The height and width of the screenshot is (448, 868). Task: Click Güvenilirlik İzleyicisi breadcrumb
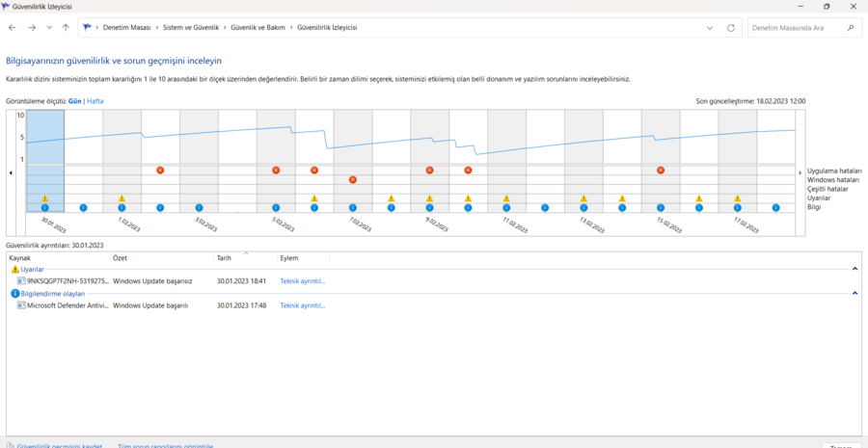[327, 28]
